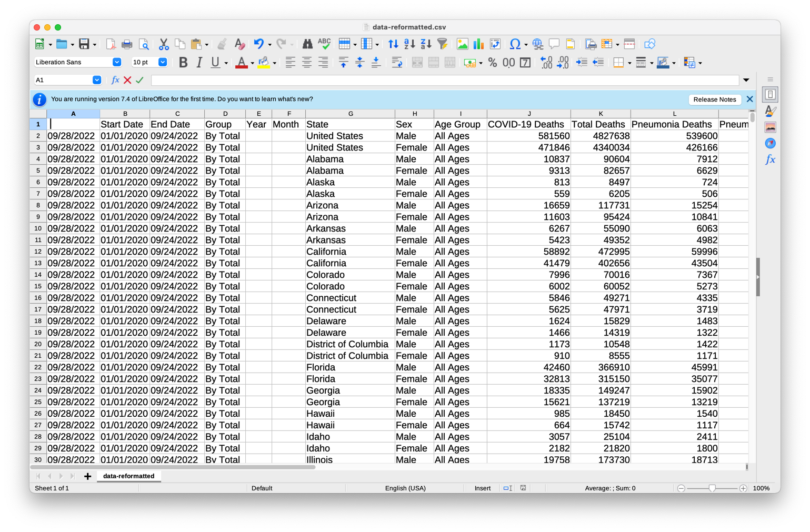This screenshot has width=810, height=532.
Task: Open the highlighting color dropdown arrow
Action: pyautogui.click(x=275, y=63)
